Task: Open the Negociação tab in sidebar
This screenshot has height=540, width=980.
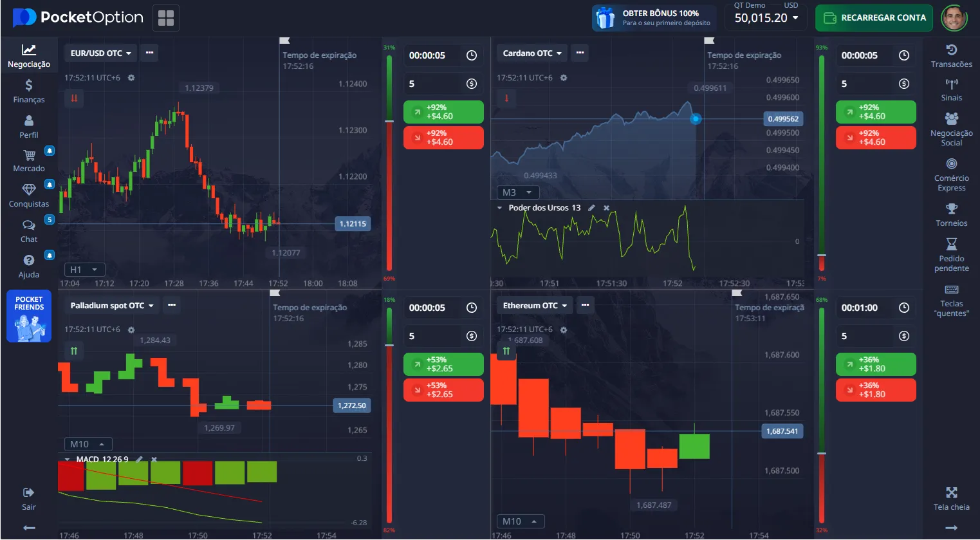Action: coord(29,56)
